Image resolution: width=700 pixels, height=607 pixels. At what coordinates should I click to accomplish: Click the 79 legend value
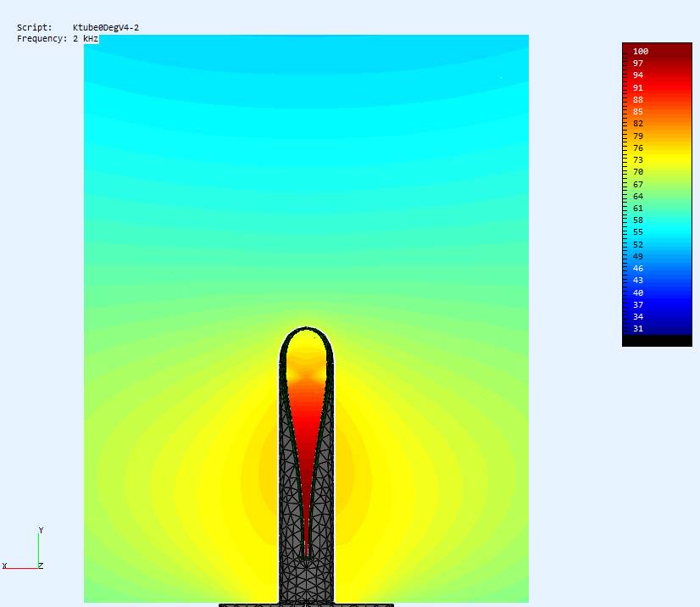point(638,136)
